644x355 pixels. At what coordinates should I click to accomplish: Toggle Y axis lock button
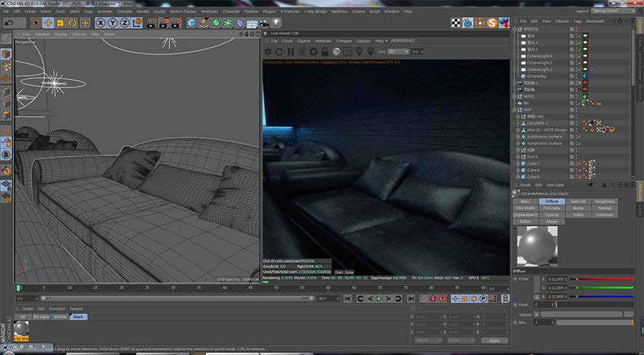[x=112, y=23]
